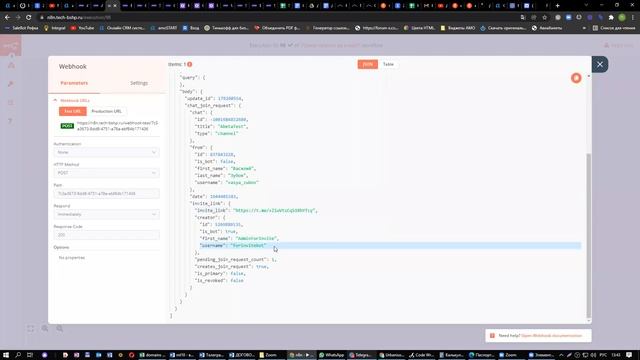
Task: Reload the current page
Action: click(29, 18)
